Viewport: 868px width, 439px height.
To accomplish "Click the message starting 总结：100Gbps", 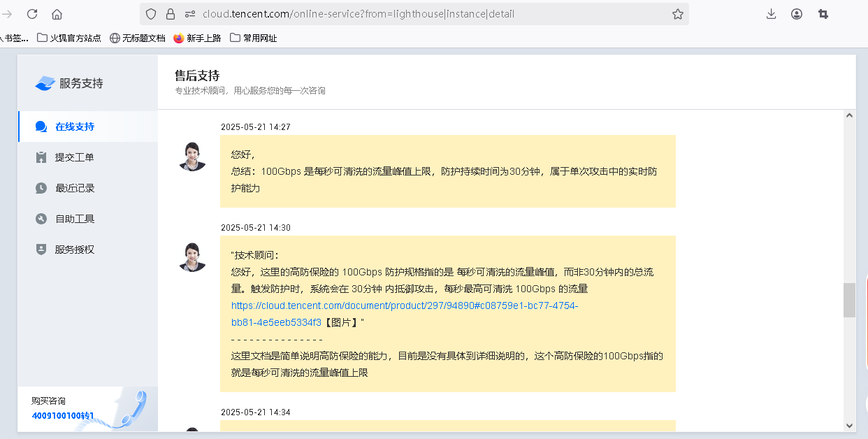I will coord(448,171).
